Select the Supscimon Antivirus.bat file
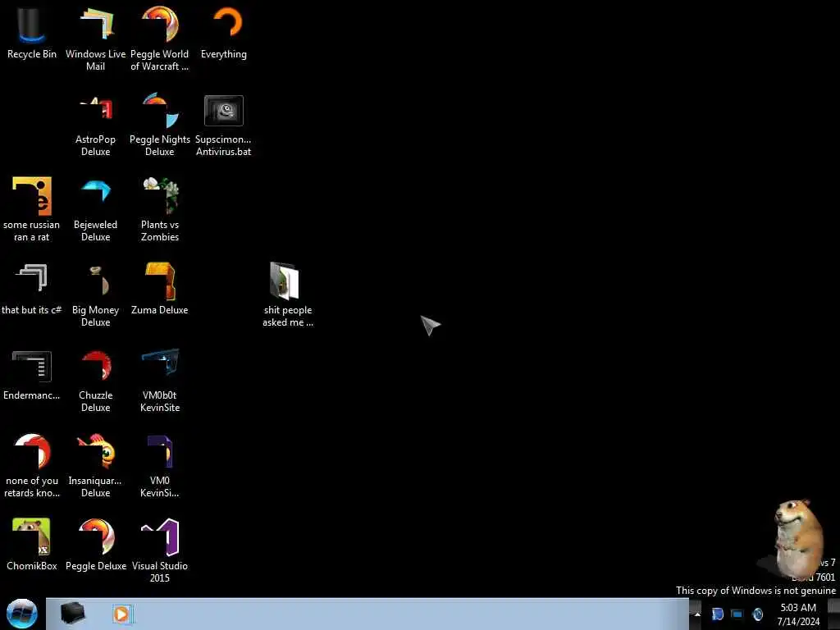This screenshot has height=630, width=840. (223, 125)
